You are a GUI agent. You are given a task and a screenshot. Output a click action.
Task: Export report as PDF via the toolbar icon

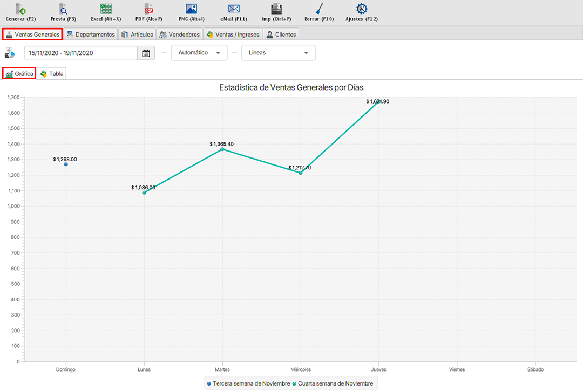point(148,9)
